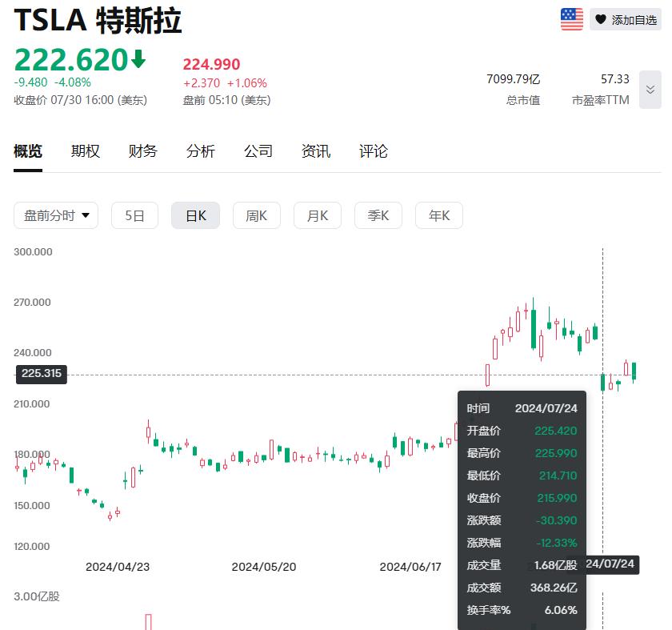Click the 市盈率TTM label
Viewport: 672px width, 630px height.
click(x=601, y=100)
